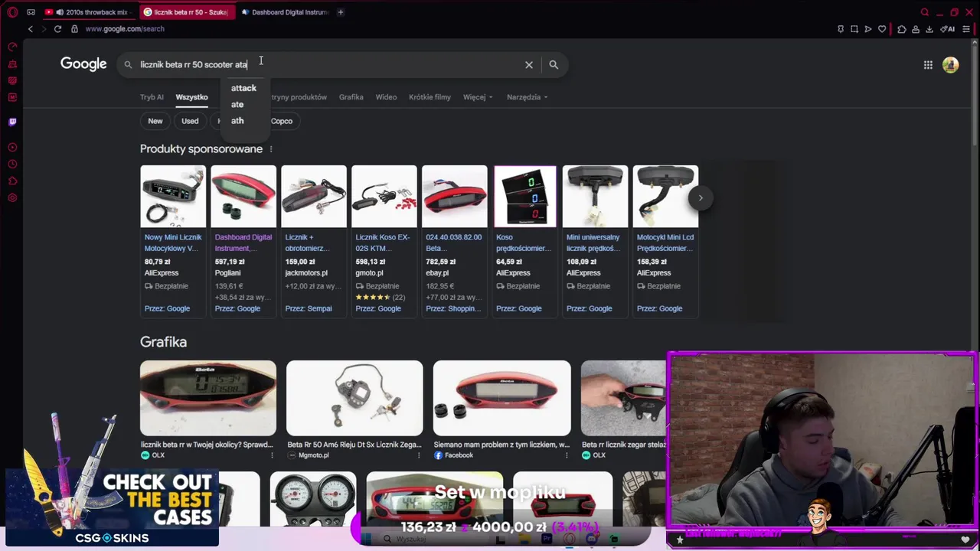Switch to the Grafika results tab
Screen dimensions: 980x551
(351, 97)
